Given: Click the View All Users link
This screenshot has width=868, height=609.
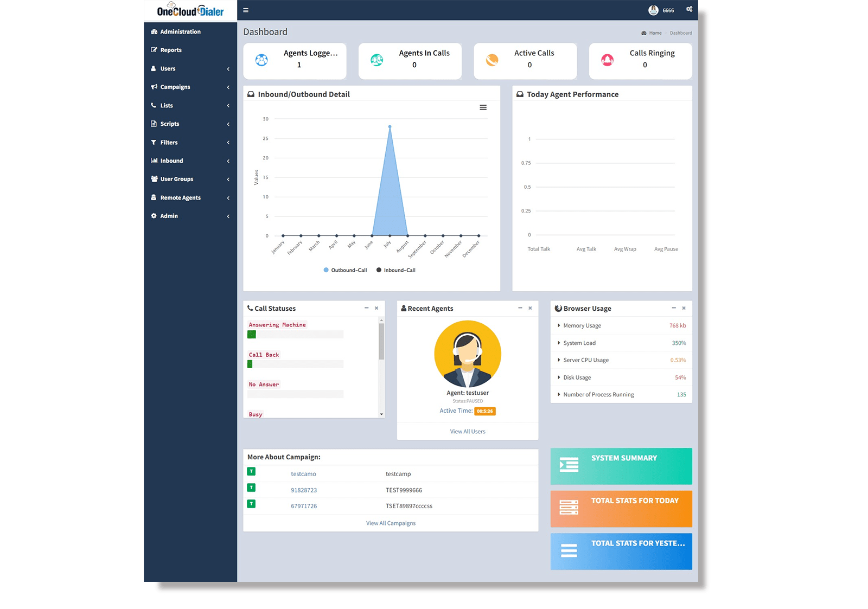Looking at the screenshot, I should click(467, 432).
